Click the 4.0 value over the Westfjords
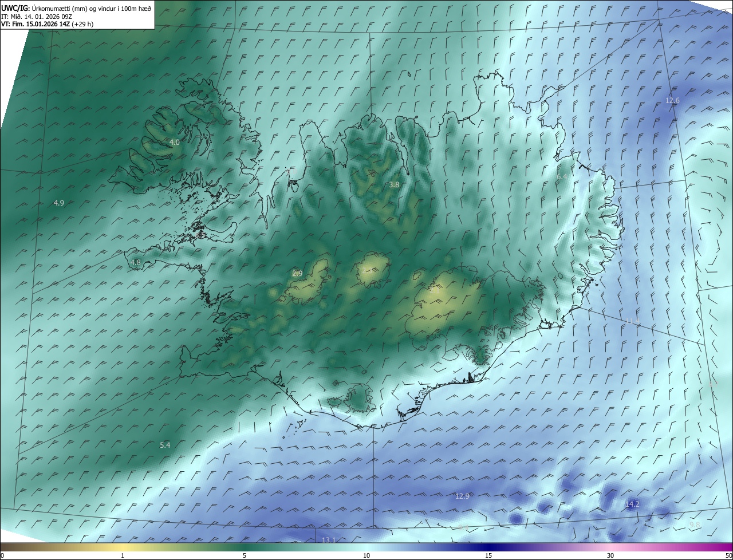 tap(175, 142)
